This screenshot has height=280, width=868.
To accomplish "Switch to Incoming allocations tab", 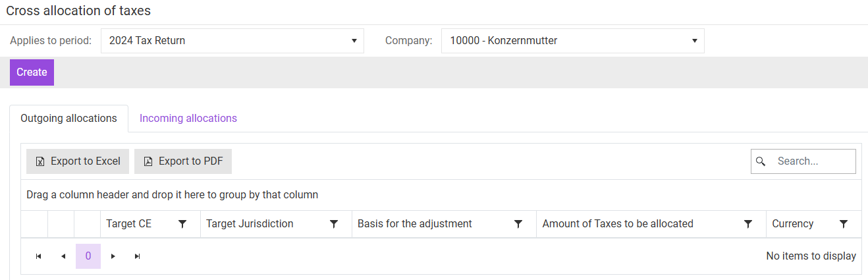I will tap(188, 119).
